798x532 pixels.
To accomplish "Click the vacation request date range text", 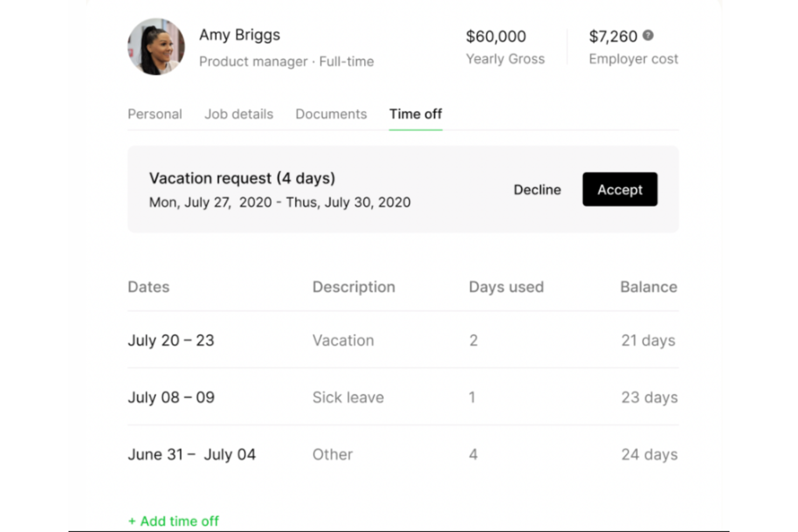I will (x=279, y=202).
